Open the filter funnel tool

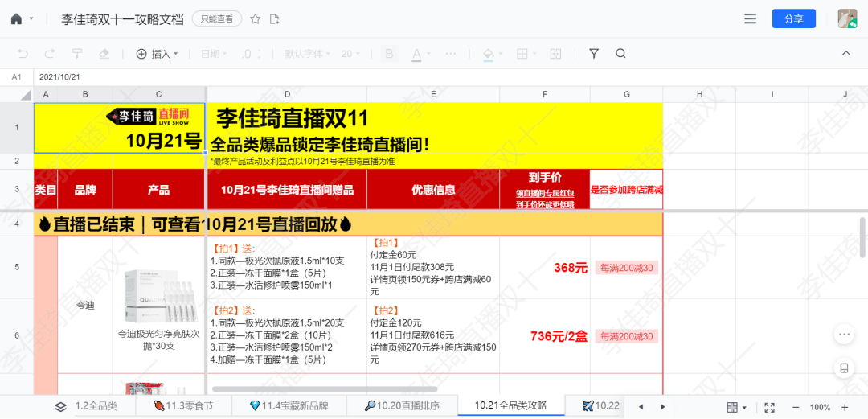594,54
